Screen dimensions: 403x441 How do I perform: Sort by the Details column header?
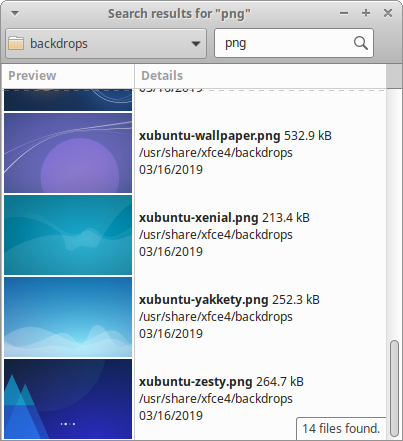coord(260,76)
